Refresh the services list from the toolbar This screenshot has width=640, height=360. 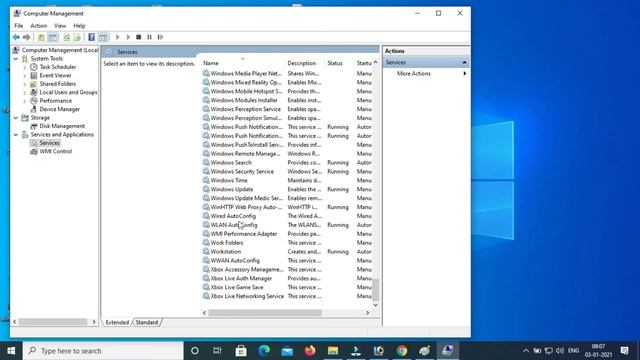coord(67,37)
